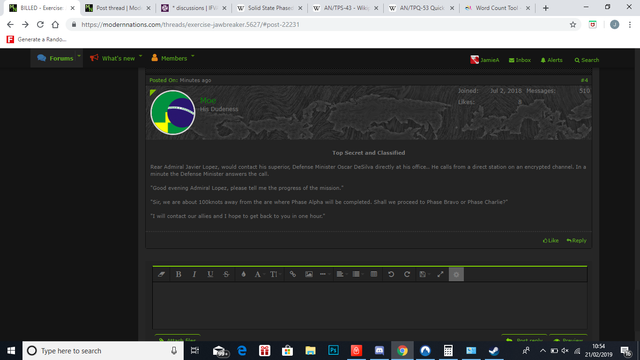Toggle italic formatting in the editor
This screenshot has width=640, height=360.
[194, 274]
